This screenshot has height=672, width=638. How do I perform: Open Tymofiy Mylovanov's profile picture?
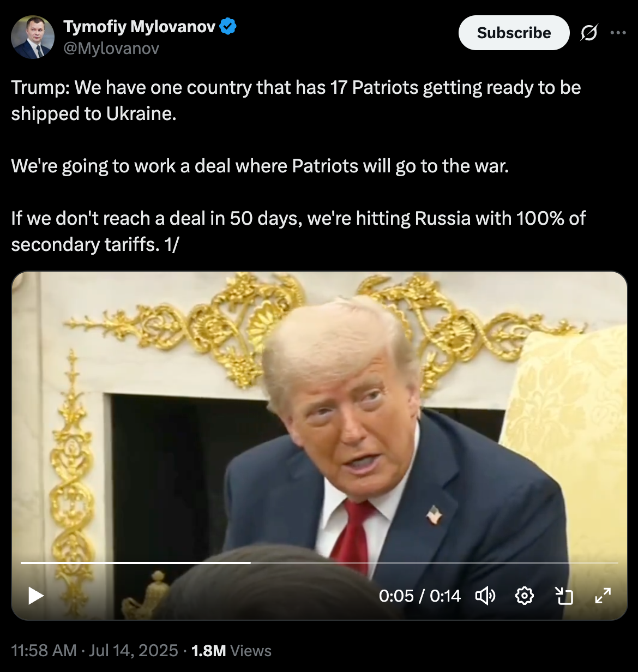[33, 37]
